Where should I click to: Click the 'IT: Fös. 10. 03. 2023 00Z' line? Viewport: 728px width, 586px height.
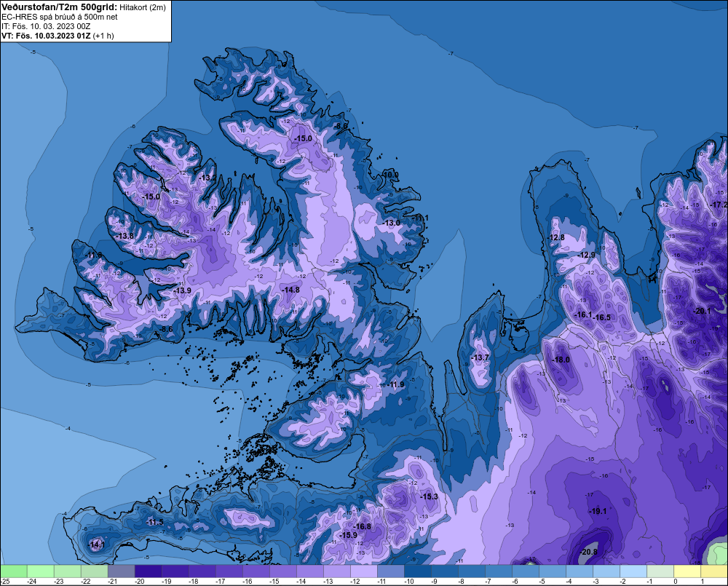pos(46,26)
